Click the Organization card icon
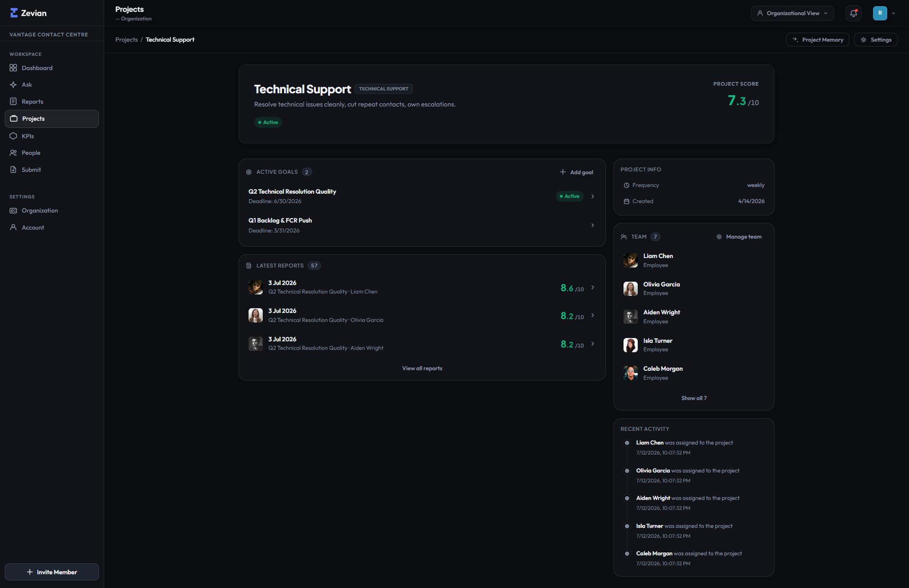 13,211
